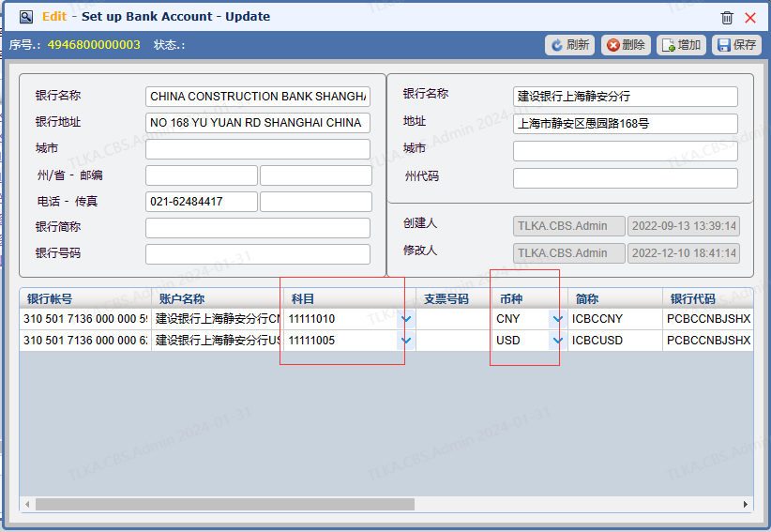The image size is (771, 532).
Task: Click the trash can icon in title bar
Action: coord(727,18)
